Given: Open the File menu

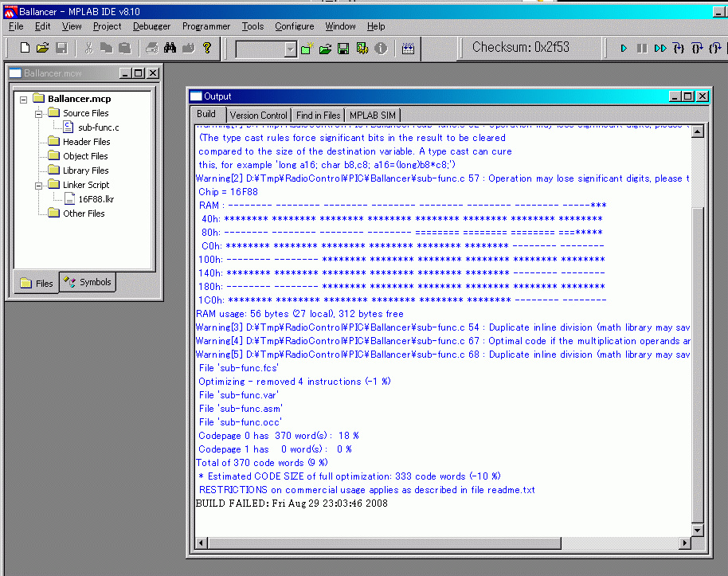Looking at the screenshot, I should point(16,26).
